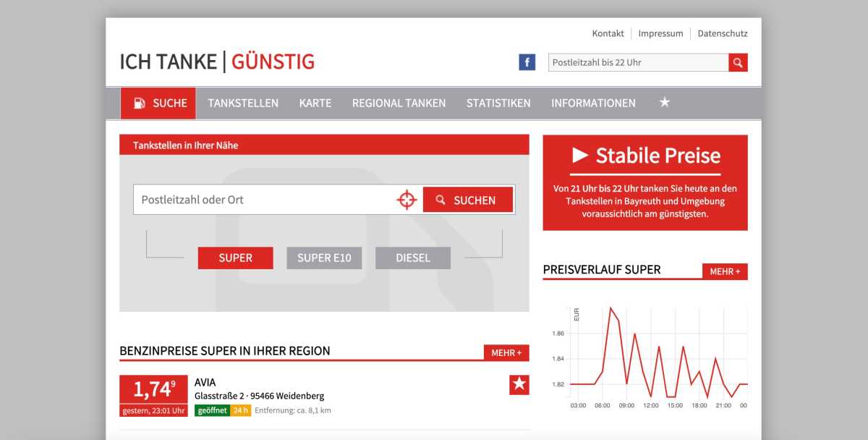Switch to the STATISTIKEN tab
This screenshot has width=868, height=440.
click(498, 103)
